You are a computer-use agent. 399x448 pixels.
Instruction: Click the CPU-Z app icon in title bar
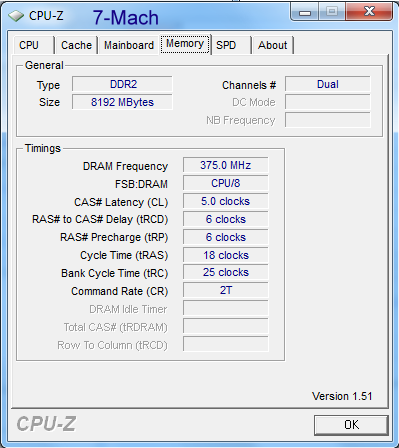[16, 16]
